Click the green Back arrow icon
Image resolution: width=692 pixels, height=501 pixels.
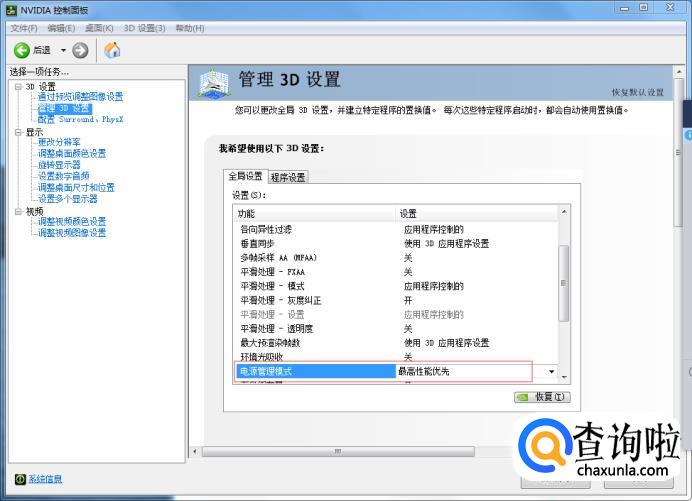point(22,50)
